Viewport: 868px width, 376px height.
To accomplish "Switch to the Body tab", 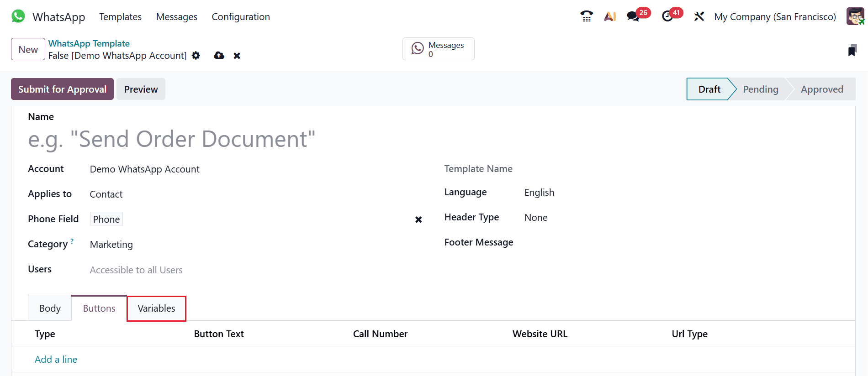I will [50, 308].
